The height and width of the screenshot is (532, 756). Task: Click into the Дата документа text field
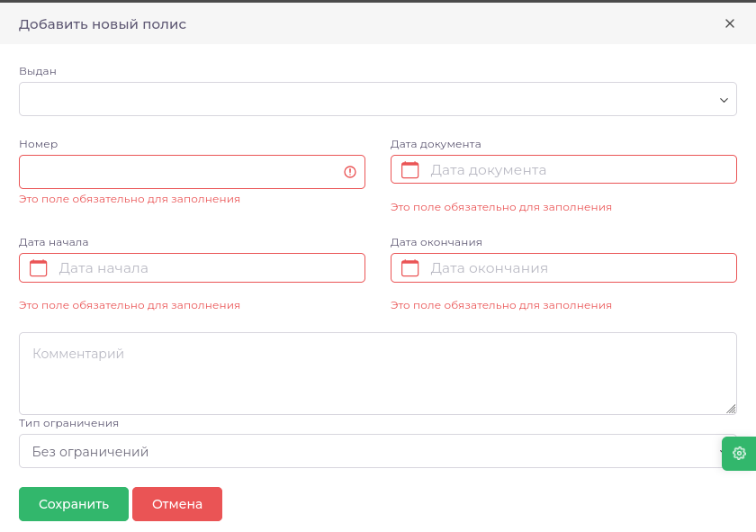click(576, 169)
